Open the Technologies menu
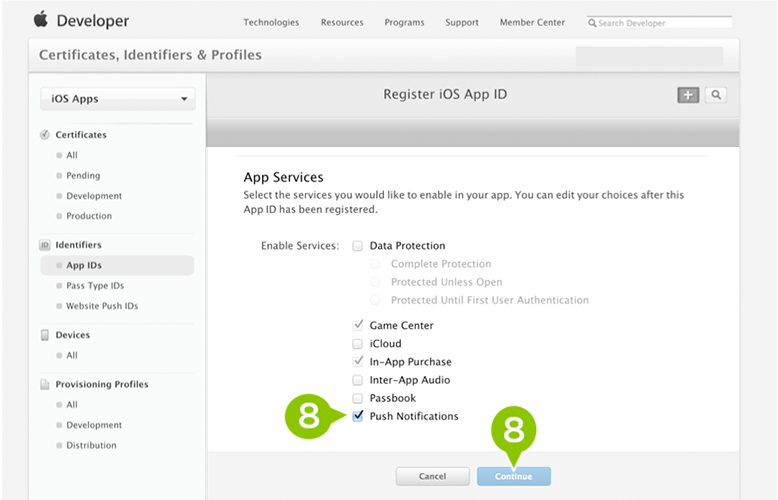 (271, 22)
